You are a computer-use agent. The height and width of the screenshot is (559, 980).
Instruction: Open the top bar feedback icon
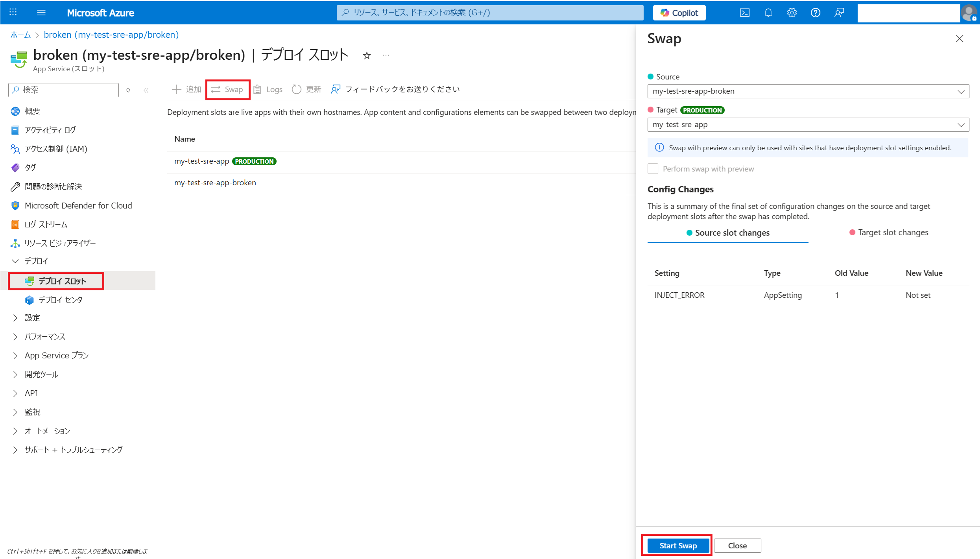click(x=839, y=13)
